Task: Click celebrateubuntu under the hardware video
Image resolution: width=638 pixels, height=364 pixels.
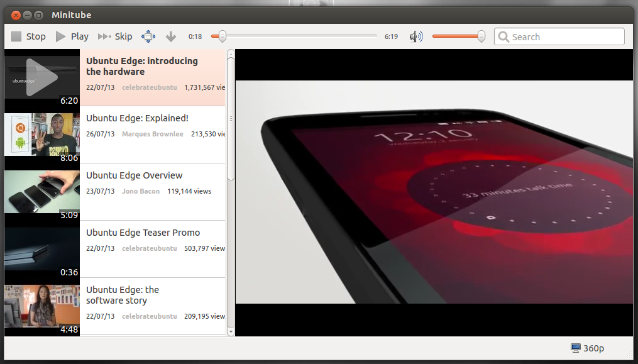Action: (150, 87)
